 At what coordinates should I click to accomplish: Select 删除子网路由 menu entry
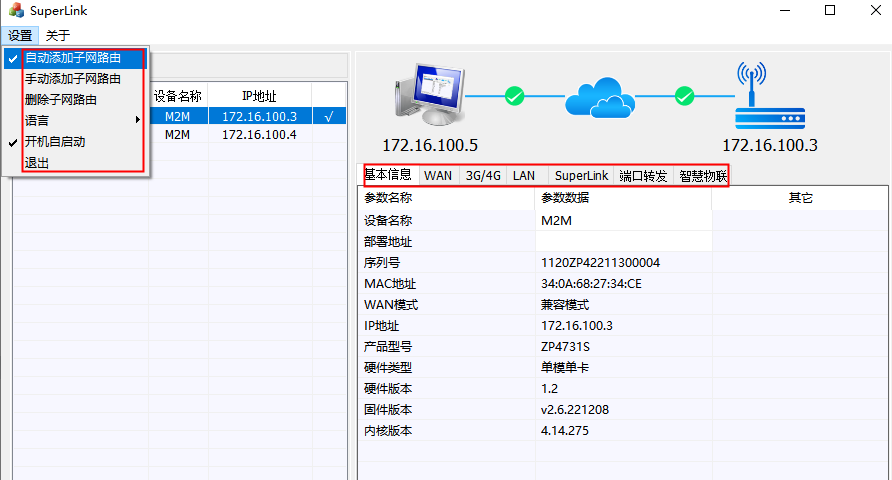[x=75, y=100]
